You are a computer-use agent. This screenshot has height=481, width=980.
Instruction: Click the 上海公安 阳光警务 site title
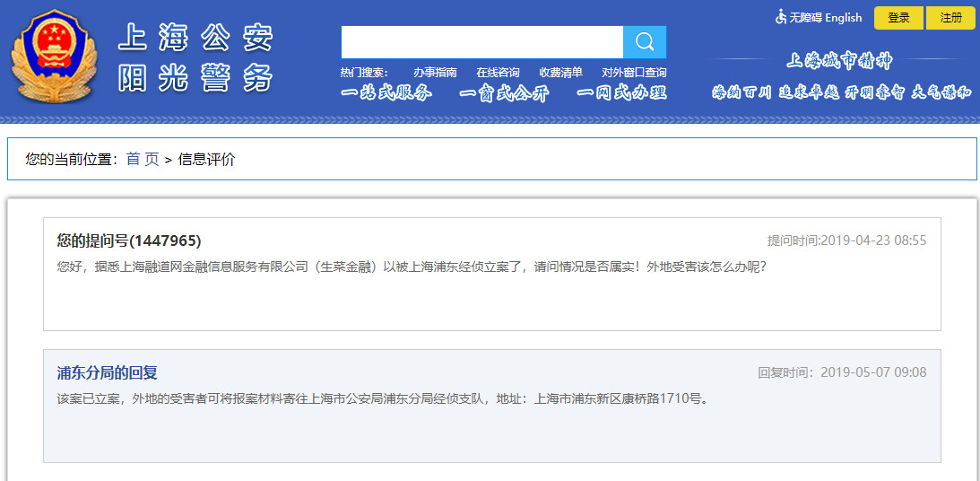coord(195,57)
